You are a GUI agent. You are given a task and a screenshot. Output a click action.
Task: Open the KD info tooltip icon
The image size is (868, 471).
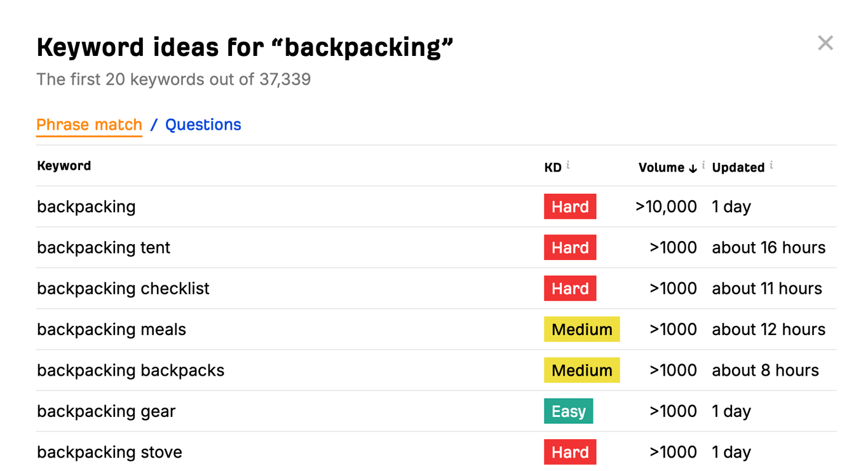[x=567, y=164]
